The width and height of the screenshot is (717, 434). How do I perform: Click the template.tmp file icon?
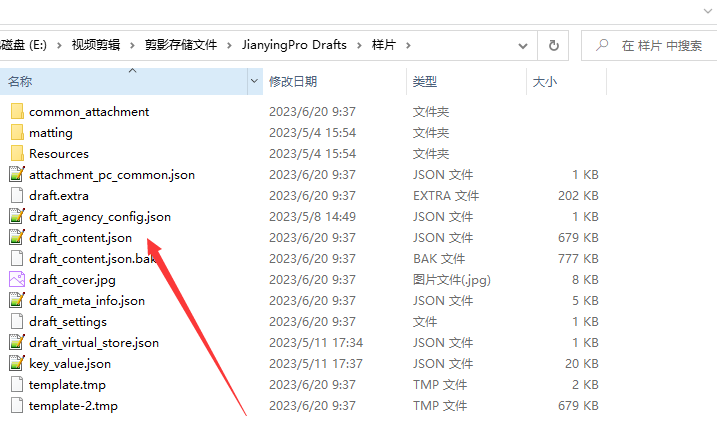[17, 385]
